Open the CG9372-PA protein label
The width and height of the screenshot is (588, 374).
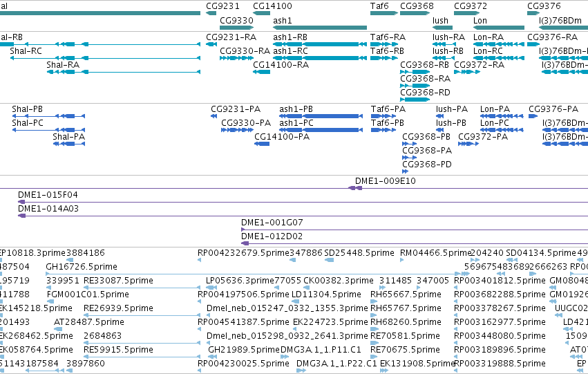(x=483, y=137)
